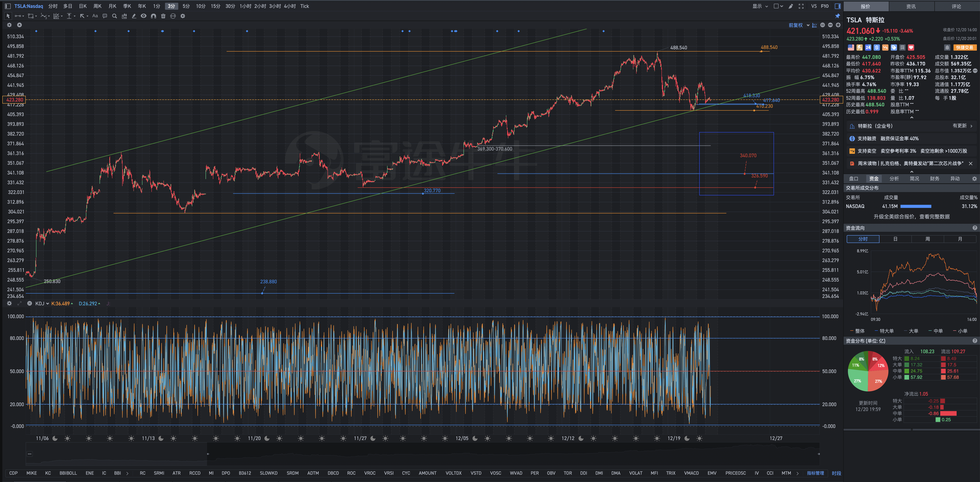980x482 pixels.
Task: Delete drawings with trash icon
Action: (x=163, y=16)
